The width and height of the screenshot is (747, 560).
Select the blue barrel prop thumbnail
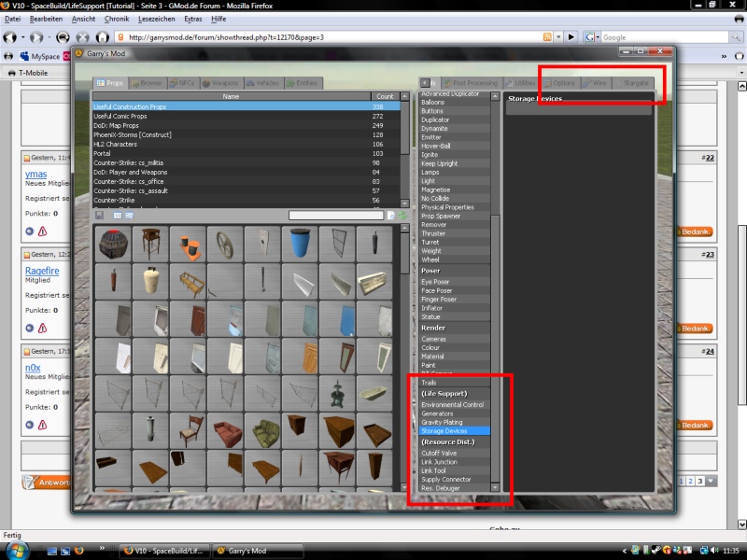point(300,245)
